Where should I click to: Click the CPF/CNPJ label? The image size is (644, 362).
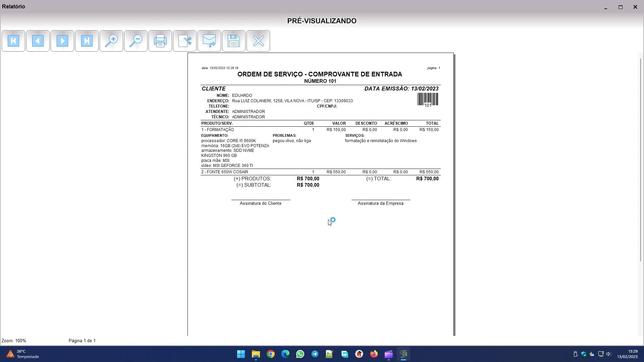pos(327,106)
